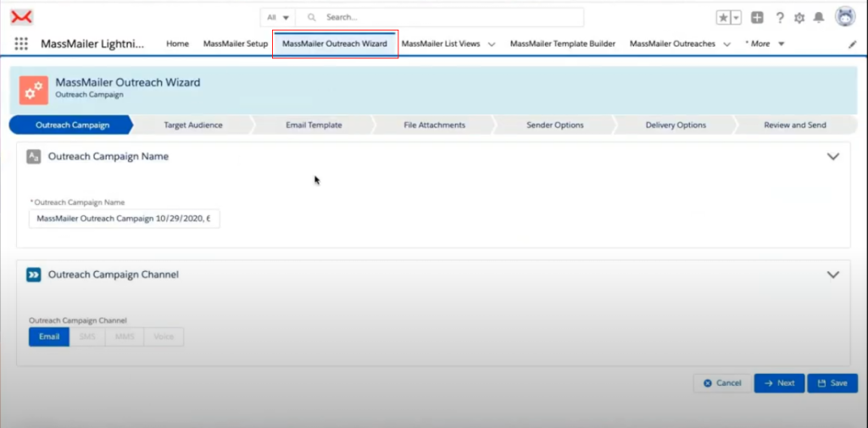
Task: Click the Save button
Action: 832,383
